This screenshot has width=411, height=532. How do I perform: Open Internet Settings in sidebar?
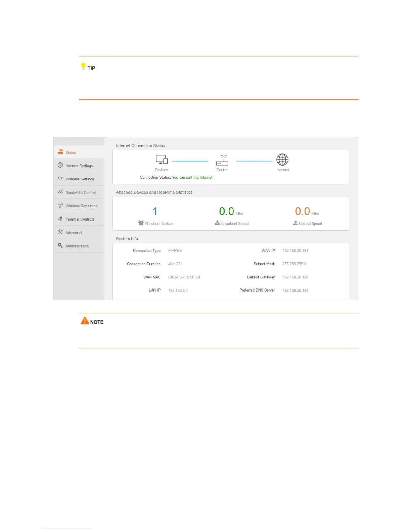(79, 166)
